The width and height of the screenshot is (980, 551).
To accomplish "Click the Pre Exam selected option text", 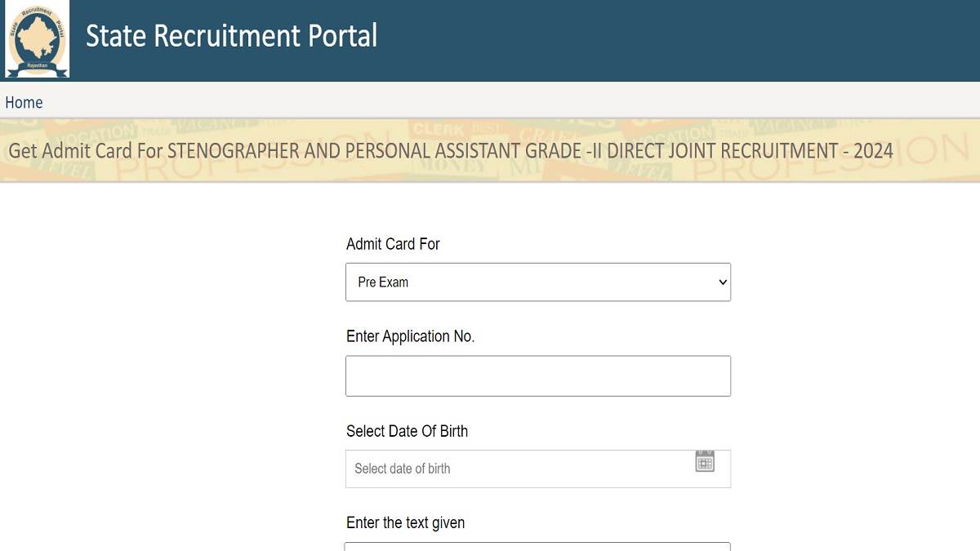I will (383, 282).
